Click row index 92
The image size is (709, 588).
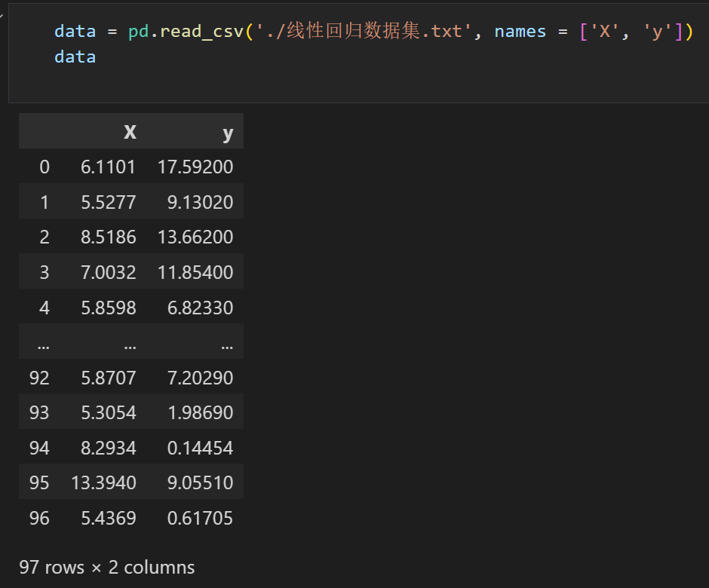click(39, 378)
